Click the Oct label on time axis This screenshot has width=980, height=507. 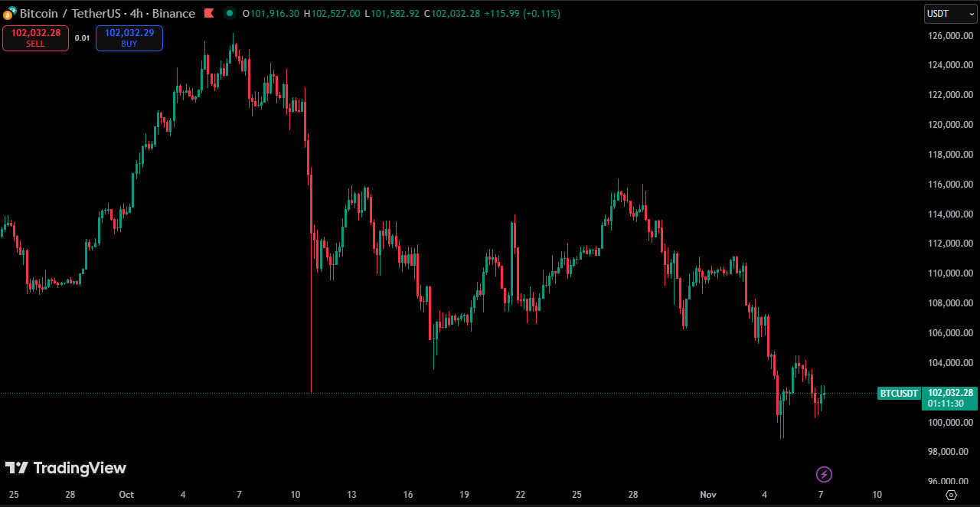click(126, 495)
